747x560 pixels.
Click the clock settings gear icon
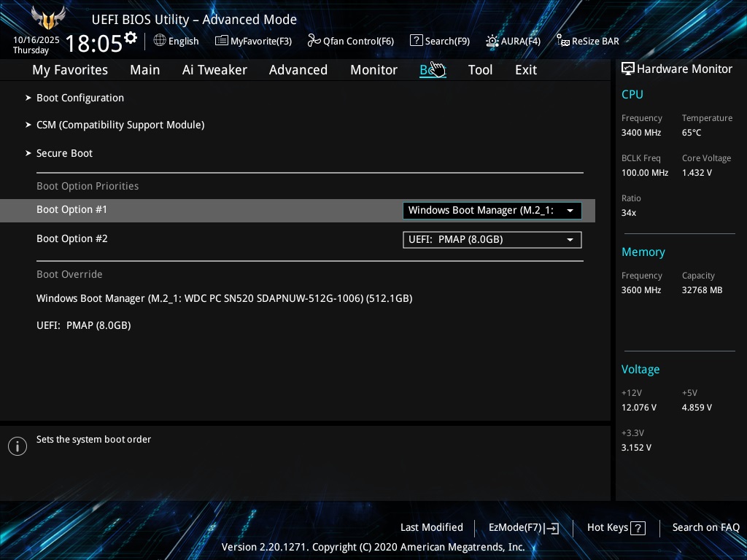131,38
